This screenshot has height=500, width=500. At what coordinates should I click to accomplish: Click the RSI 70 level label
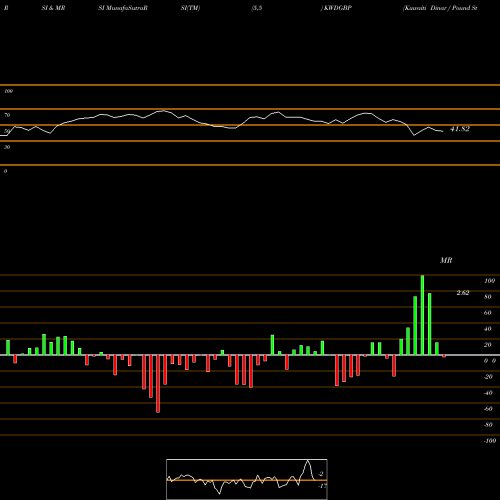(x=7, y=115)
